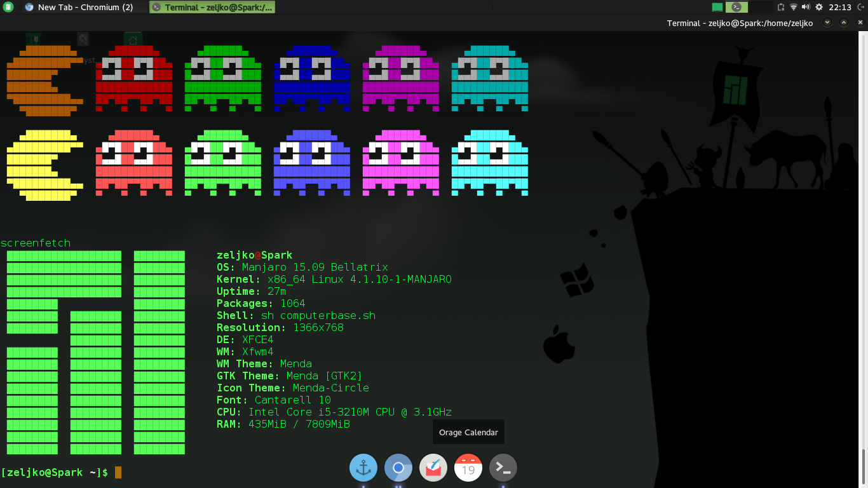Click the Icon Theme value 'Menda-Circle'

coord(330,388)
